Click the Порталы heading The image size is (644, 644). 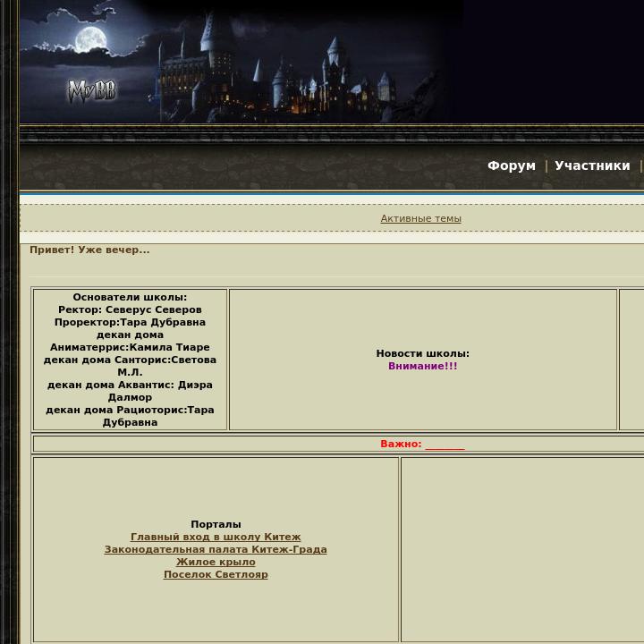point(216,524)
